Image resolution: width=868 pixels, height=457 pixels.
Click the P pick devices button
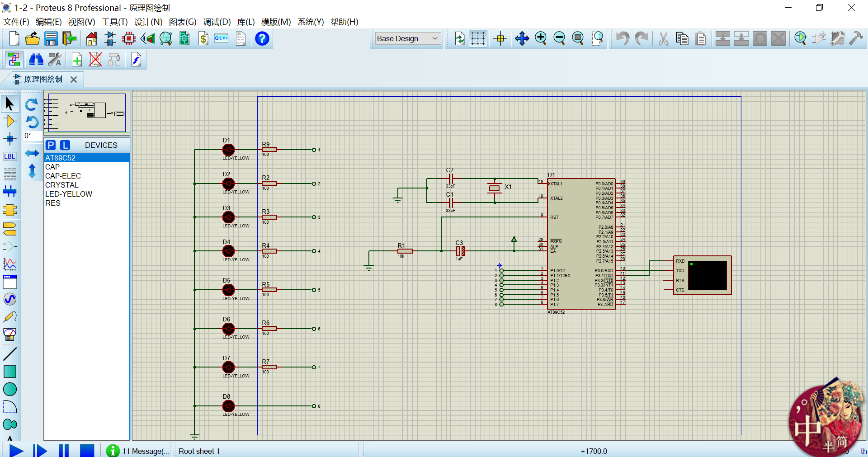pyautogui.click(x=51, y=145)
